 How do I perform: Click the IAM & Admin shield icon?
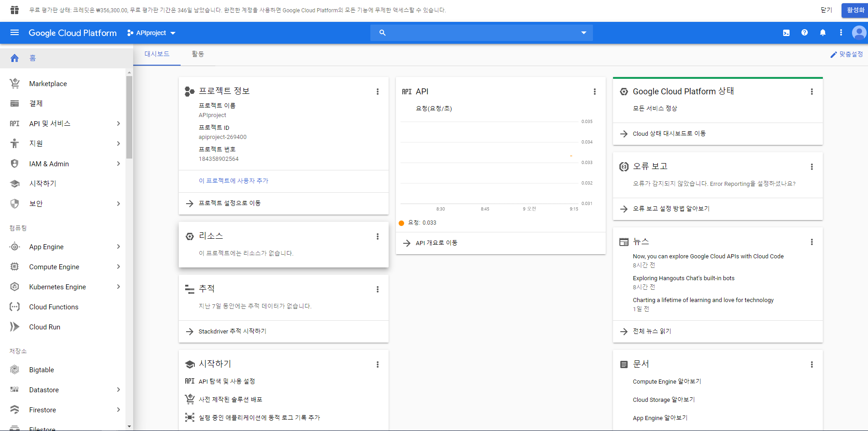coord(15,164)
